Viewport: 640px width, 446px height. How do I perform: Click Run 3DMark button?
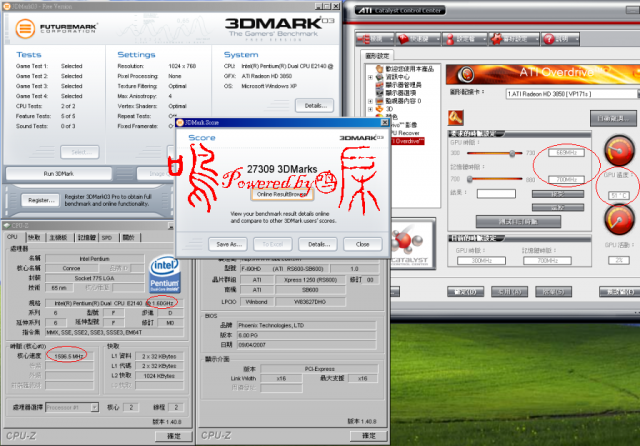pyautogui.click(x=59, y=173)
